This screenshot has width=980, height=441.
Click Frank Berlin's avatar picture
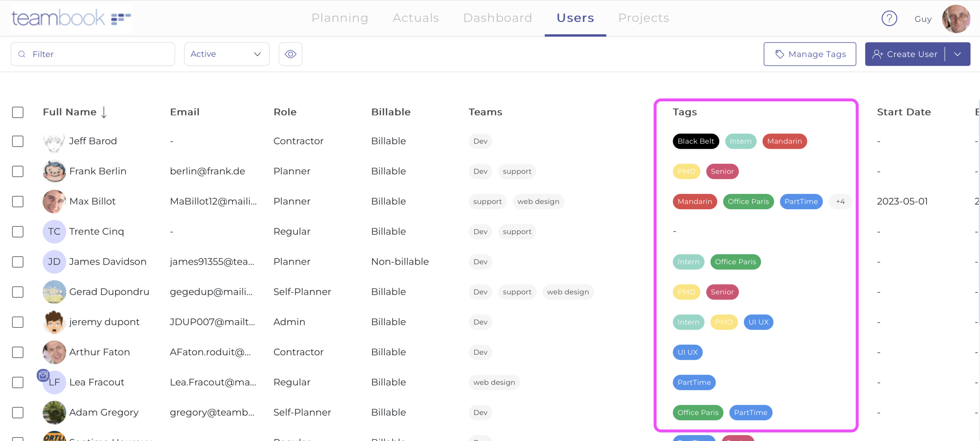click(54, 171)
